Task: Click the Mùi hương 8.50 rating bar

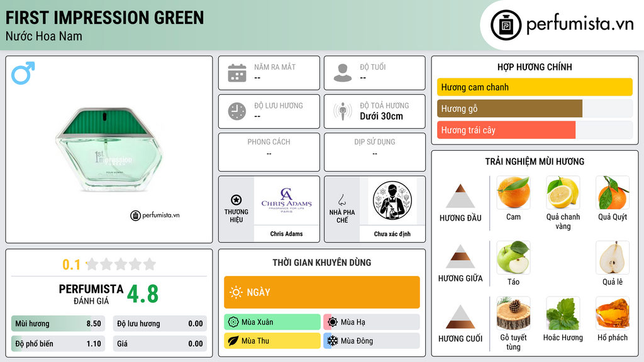Action: [58, 324]
